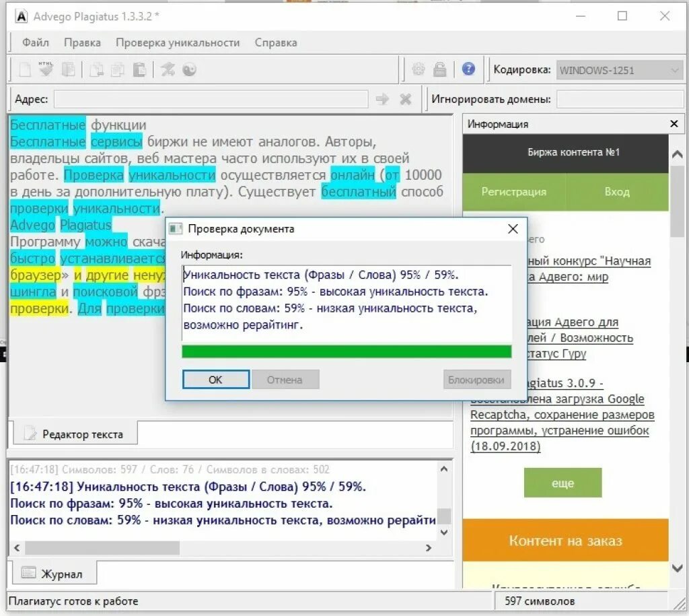Image resolution: width=689 pixels, height=616 pixels.
Task: Click the journal scroll-down arrow
Action: pyautogui.click(x=444, y=532)
